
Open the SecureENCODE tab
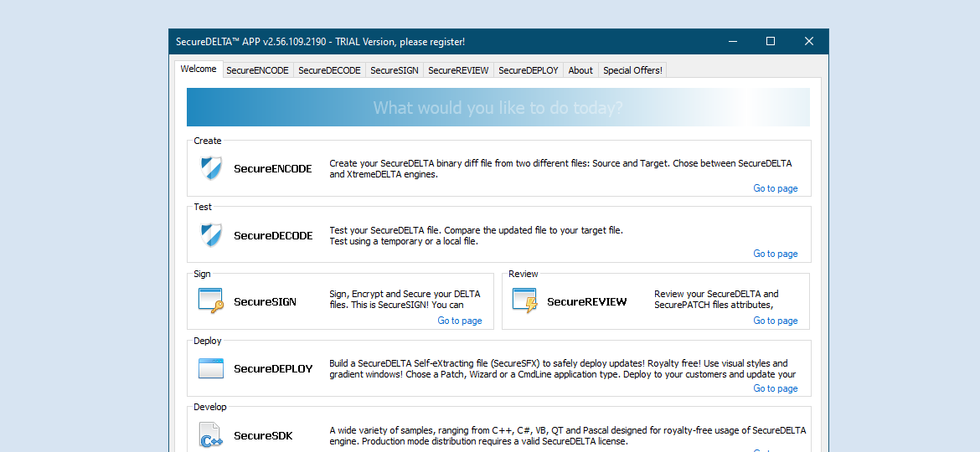tap(257, 70)
